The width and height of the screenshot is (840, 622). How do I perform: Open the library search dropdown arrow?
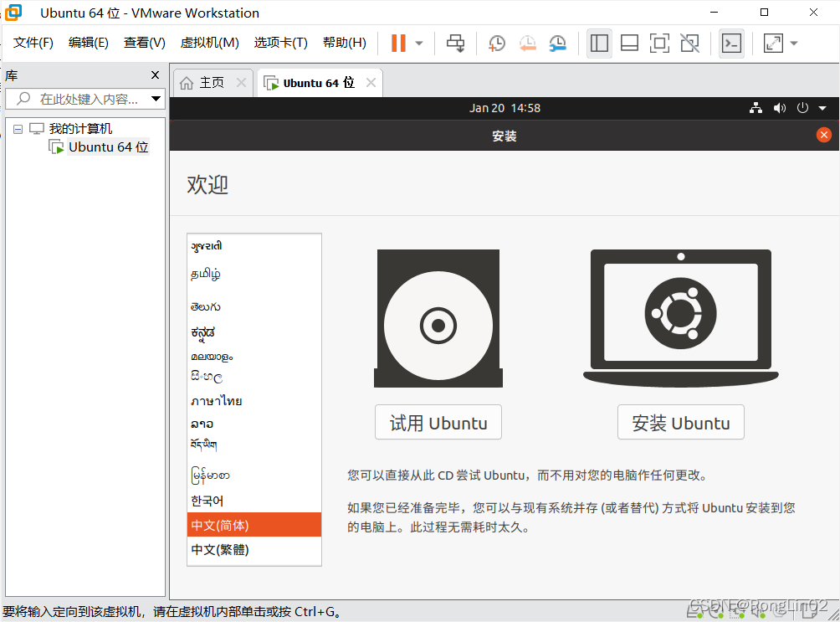(x=156, y=99)
